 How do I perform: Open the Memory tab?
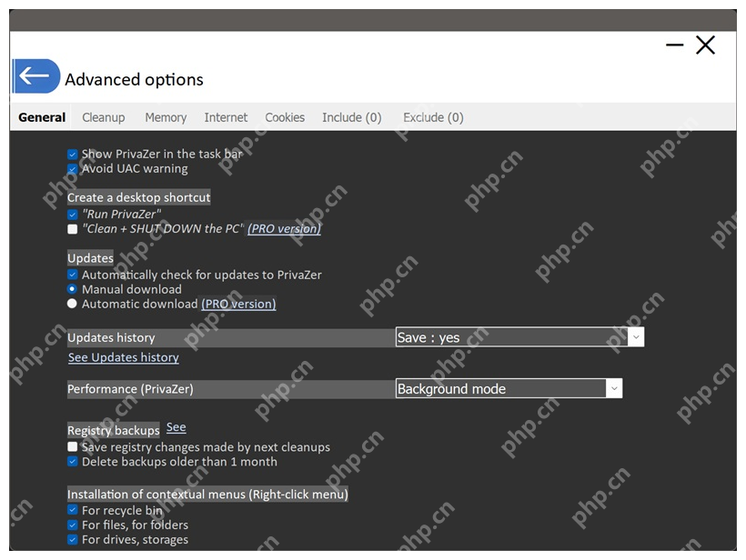pyautogui.click(x=166, y=117)
